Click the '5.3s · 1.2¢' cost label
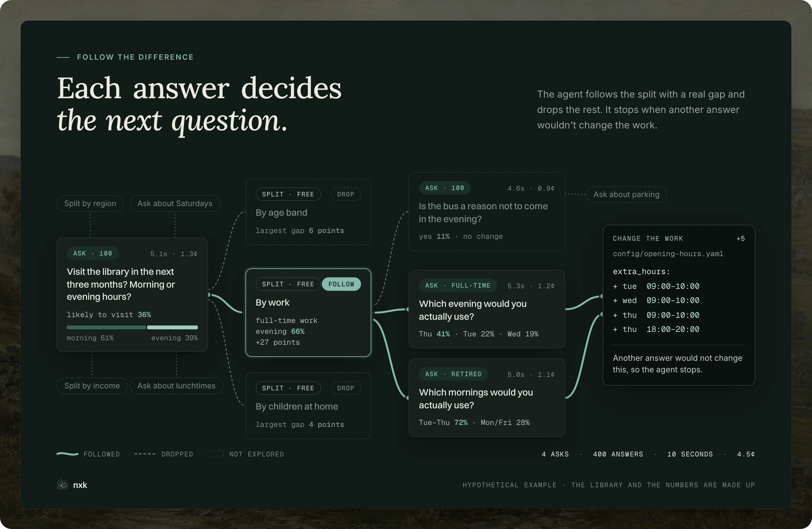 click(x=531, y=286)
